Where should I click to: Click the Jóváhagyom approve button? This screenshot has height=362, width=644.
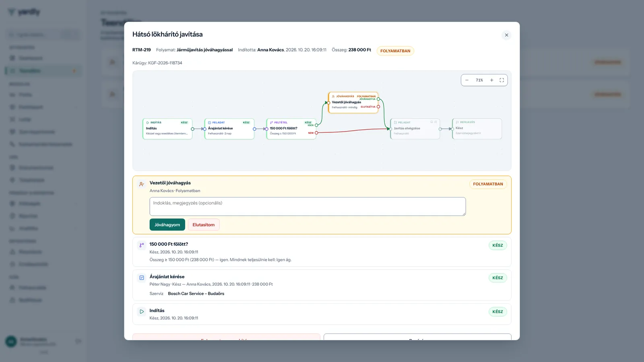tap(167, 225)
